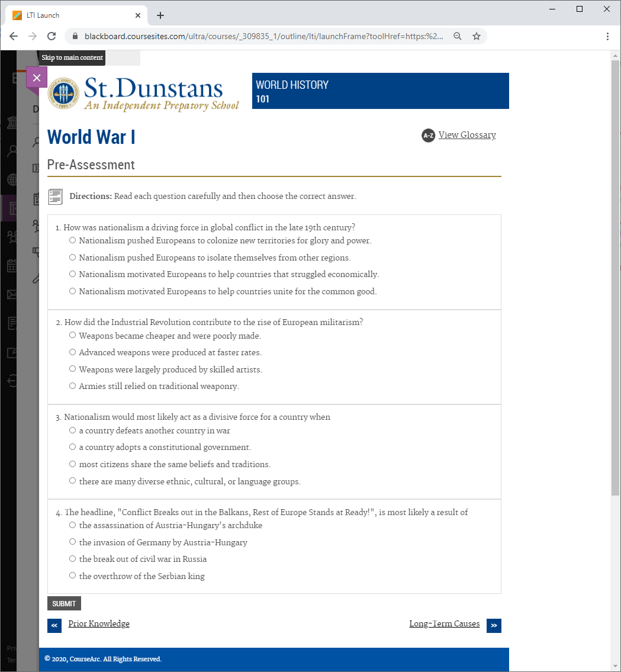Click the previous page double-arrow button
Viewport: 621px width, 672px height.
54,626
